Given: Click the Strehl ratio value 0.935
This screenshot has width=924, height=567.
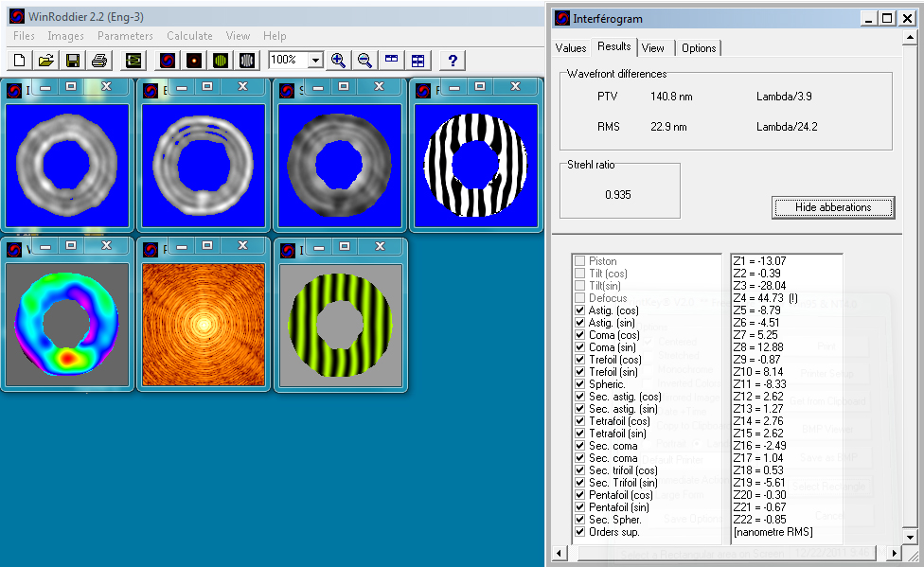Looking at the screenshot, I should click(617, 194).
